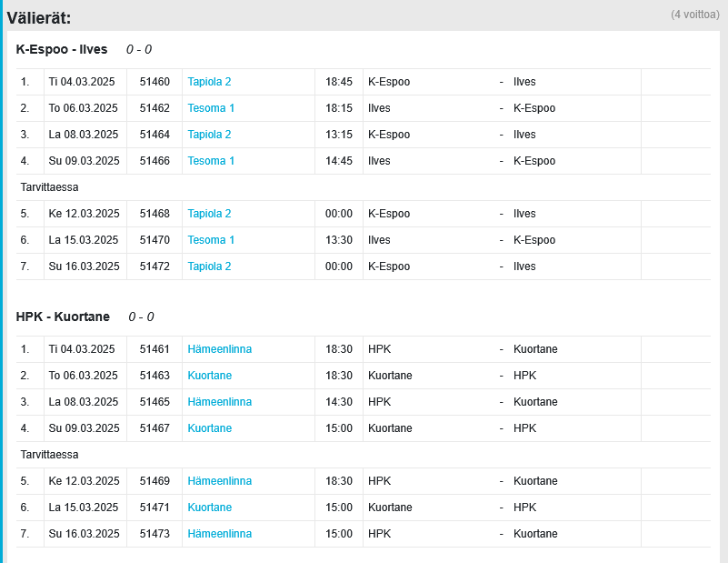Select date Su 16.03.2025 for game 51472

[84, 266]
